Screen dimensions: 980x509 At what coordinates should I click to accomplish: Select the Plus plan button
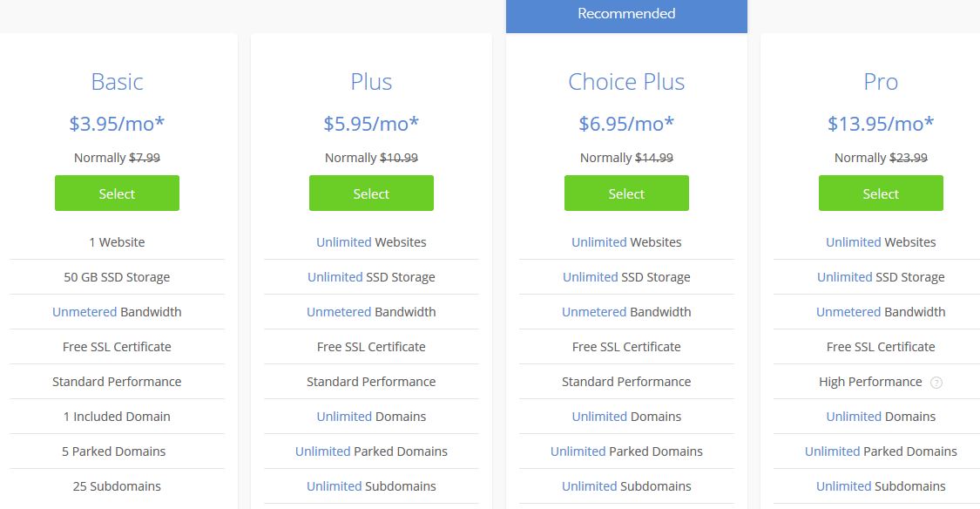(x=371, y=193)
